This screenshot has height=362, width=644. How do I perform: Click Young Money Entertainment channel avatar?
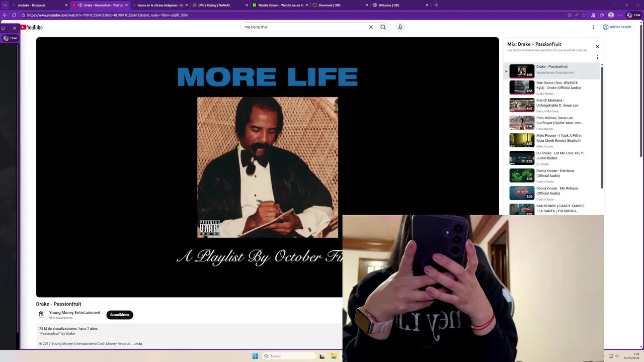click(x=41, y=315)
